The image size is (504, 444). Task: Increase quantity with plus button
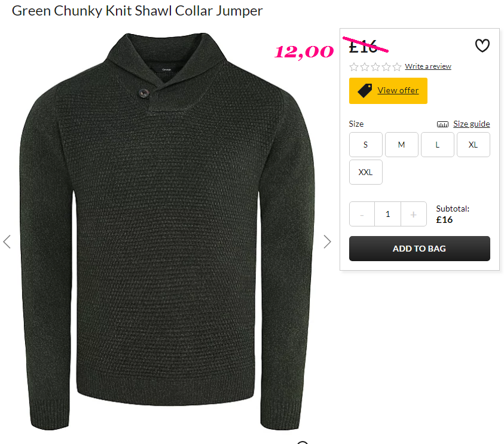coord(414,214)
